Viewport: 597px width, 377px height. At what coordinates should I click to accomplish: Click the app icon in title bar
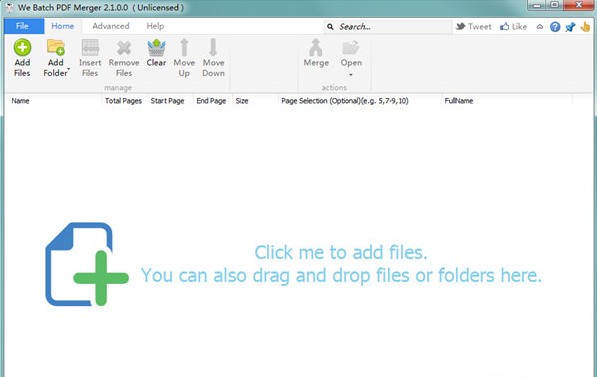tap(10, 8)
